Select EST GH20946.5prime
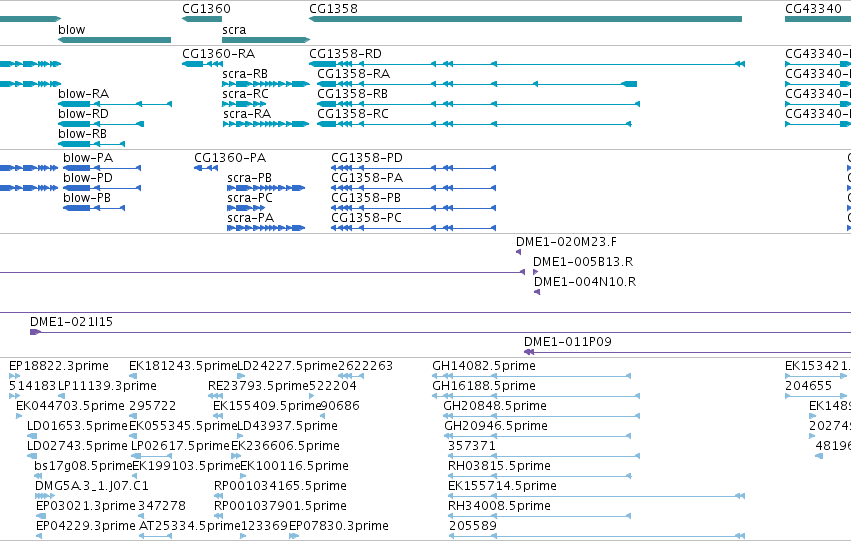The image size is (851, 541). point(496,426)
